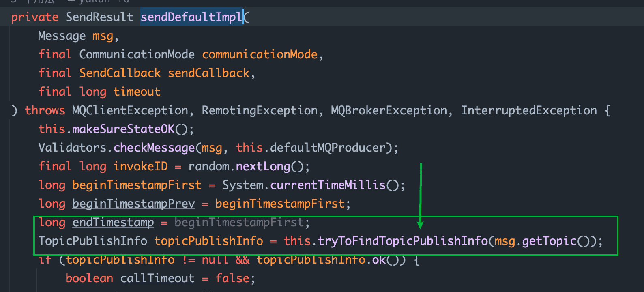Click RemotingException in throws clause
644x292 pixels.
tap(260, 110)
